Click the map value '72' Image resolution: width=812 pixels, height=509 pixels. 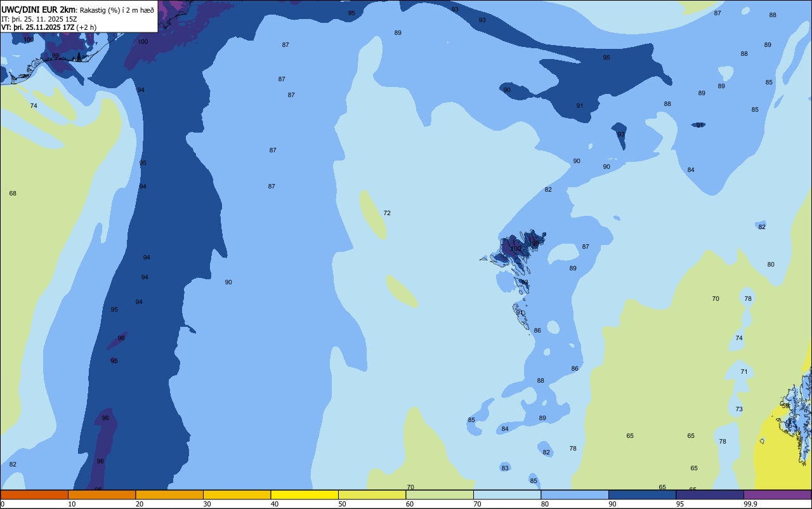pyautogui.click(x=387, y=213)
